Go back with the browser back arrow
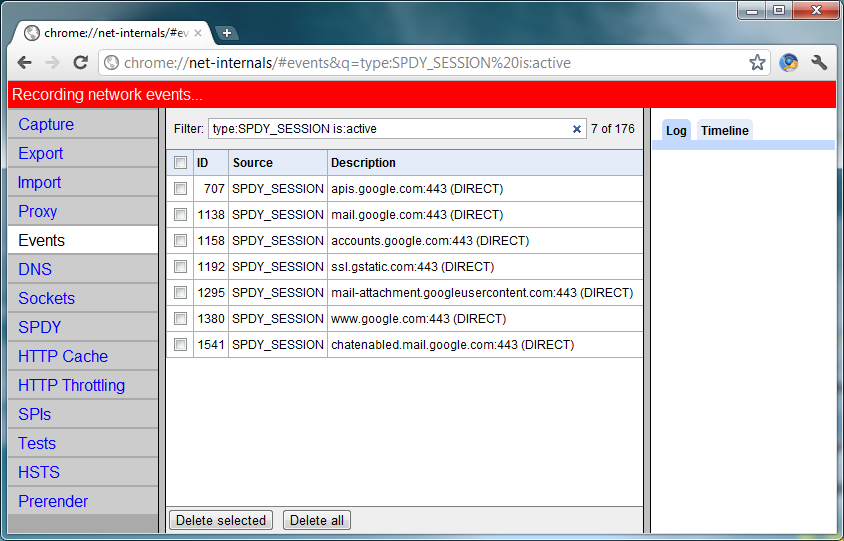844x541 pixels. [25, 63]
